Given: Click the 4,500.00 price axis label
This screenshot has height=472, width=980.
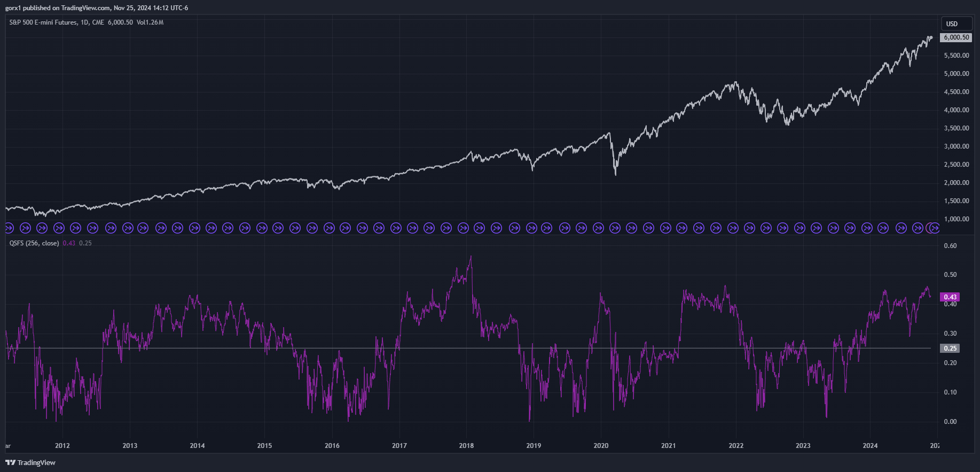Looking at the screenshot, I should pyautogui.click(x=957, y=92).
